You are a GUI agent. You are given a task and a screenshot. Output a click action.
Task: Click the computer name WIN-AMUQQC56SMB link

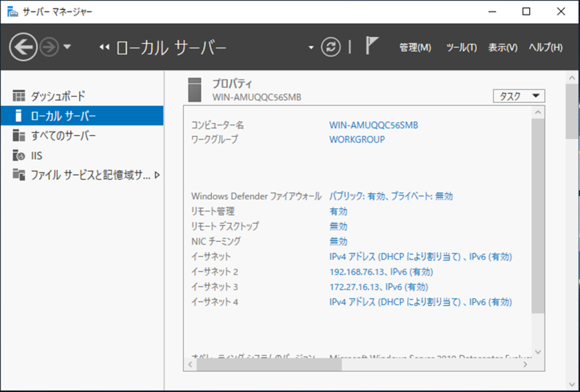(373, 125)
